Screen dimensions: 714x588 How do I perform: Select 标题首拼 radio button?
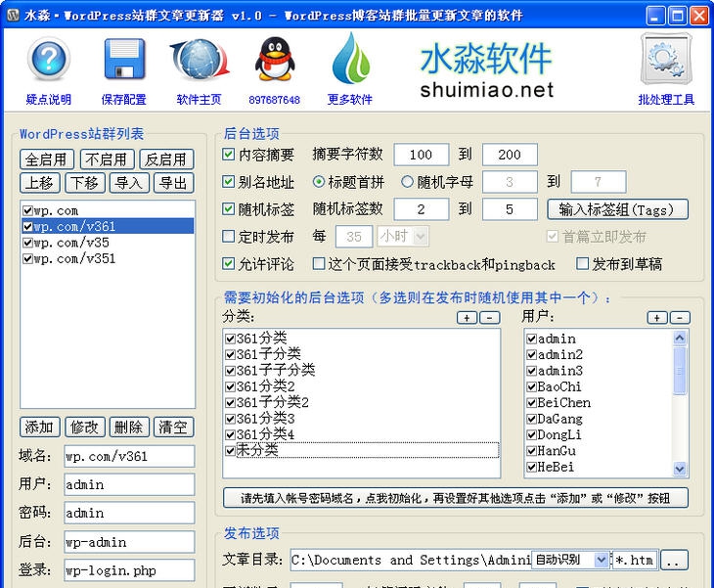coord(319,182)
